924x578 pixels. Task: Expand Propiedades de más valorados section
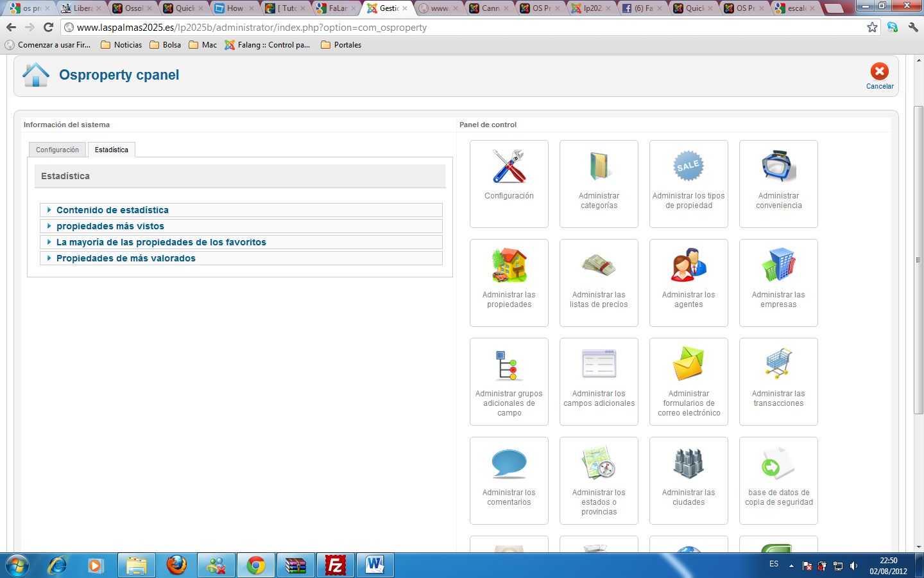(x=126, y=258)
